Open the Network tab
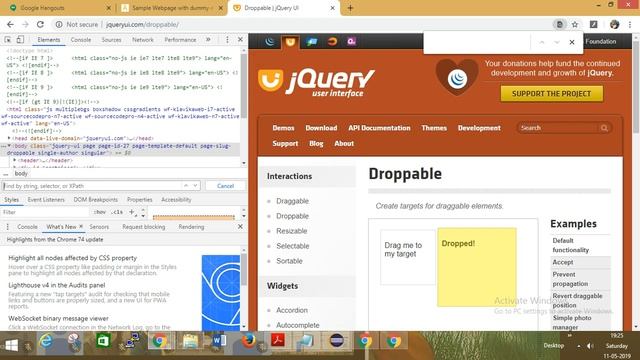Screen dimensions: 640x360 143,40
